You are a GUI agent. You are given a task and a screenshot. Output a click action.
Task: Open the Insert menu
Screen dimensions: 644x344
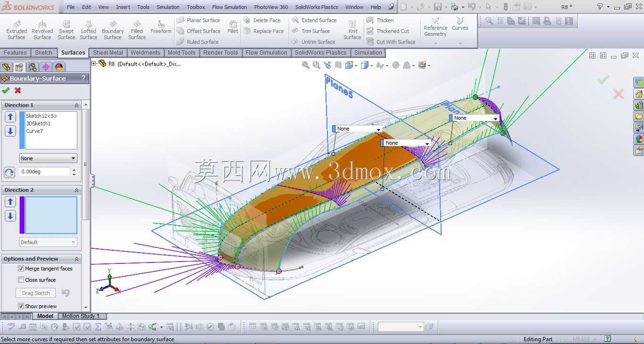pyautogui.click(x=123, y=7)
